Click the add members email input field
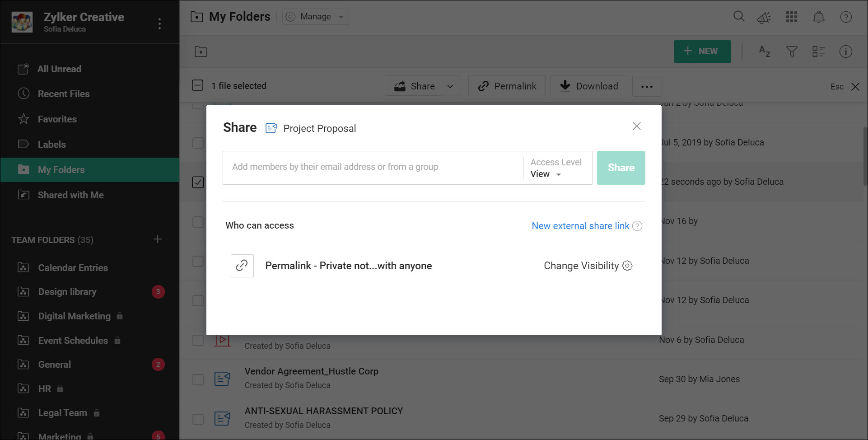This screenshot has width=868, height=440. click(373, 167)
